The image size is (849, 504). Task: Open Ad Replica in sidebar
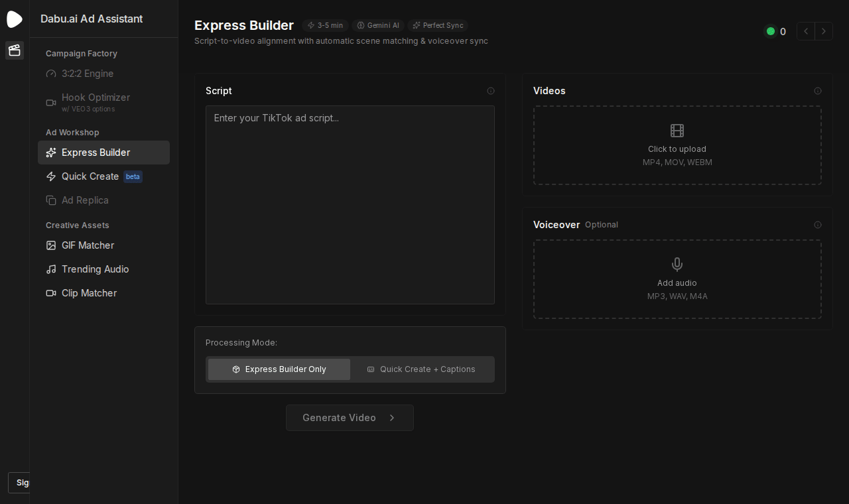(x=103, y=200)
